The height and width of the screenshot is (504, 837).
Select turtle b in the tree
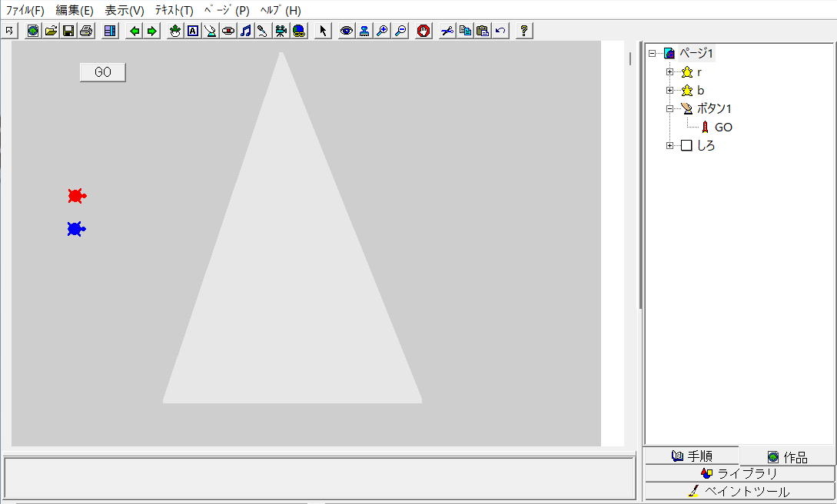[700, 90]
